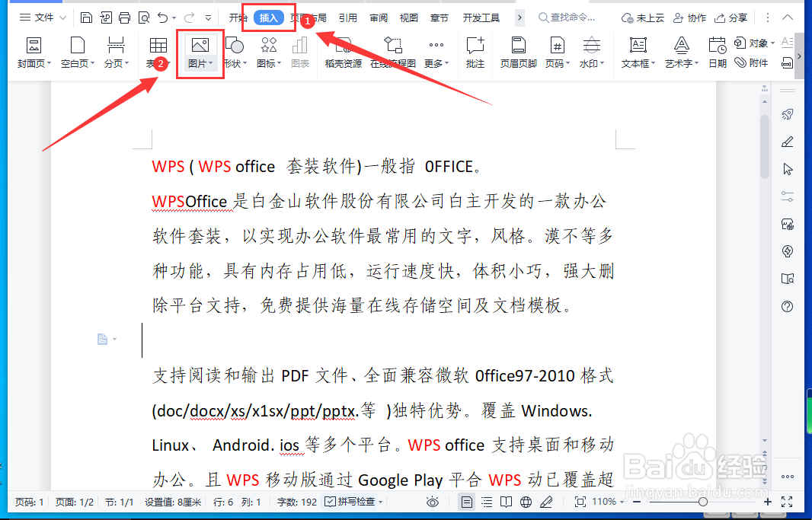Click the rocket icon in right sidebar
The height and width of the screenshot is (520, 812).
(788, 114)
